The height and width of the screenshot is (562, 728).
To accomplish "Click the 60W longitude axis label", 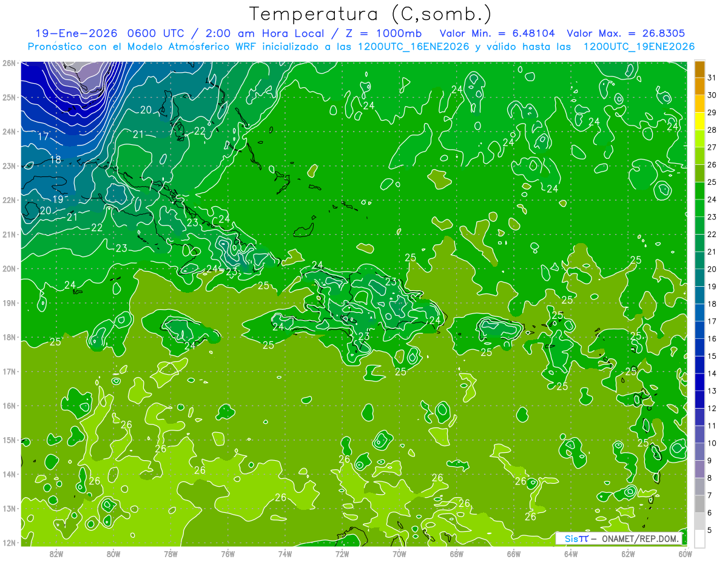I will pos(685,554).
